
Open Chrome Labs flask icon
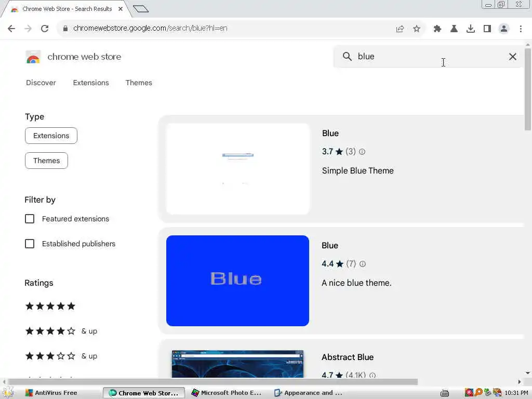pos(454,29)
